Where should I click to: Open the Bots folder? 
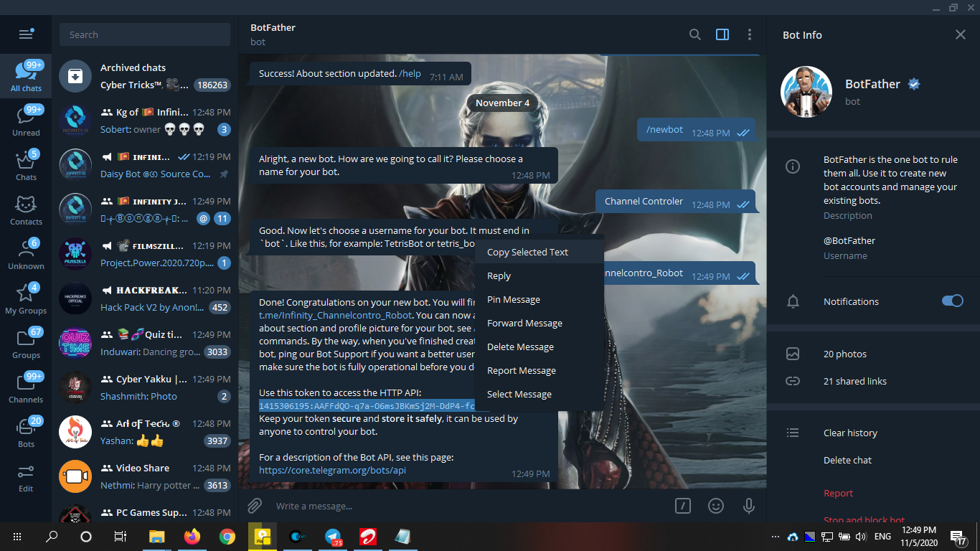[x=26, y=433]
